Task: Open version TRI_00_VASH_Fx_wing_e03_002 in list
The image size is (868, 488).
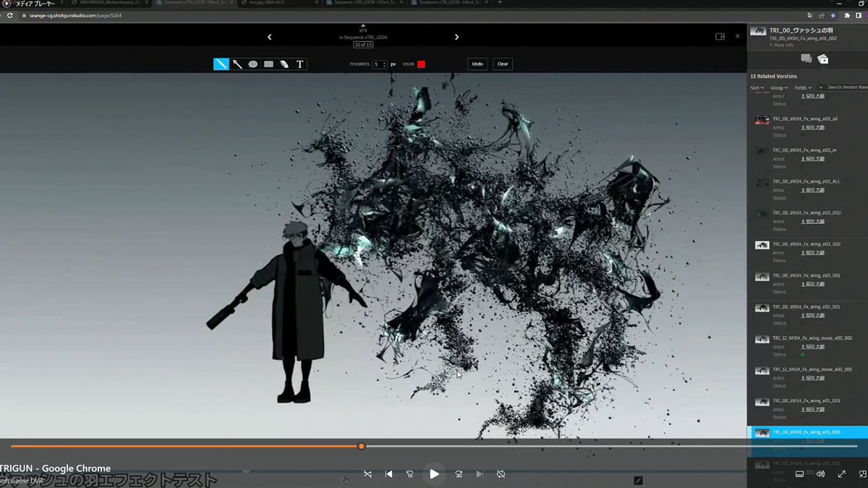Action: (x=807, y=244)
